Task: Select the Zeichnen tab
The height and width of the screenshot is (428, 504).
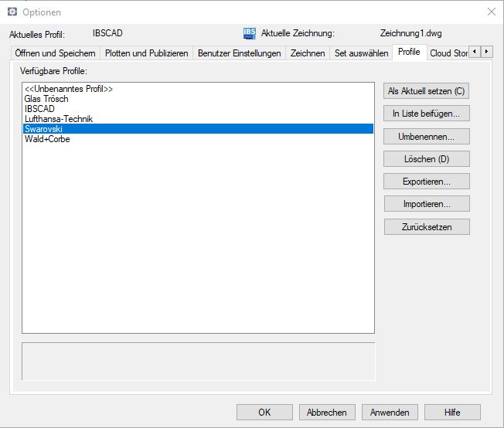Action: click(308, 53)
